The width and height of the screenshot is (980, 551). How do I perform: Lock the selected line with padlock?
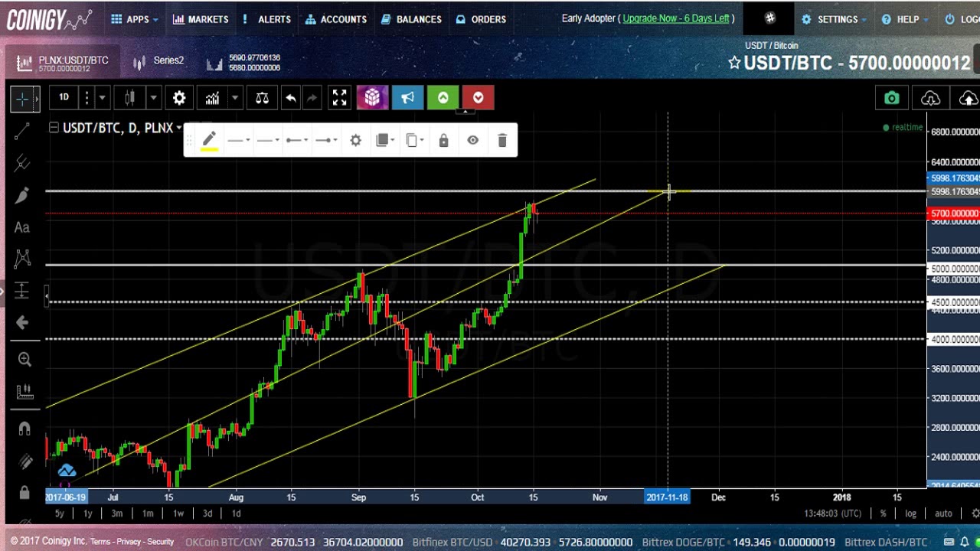pos(443,140)
